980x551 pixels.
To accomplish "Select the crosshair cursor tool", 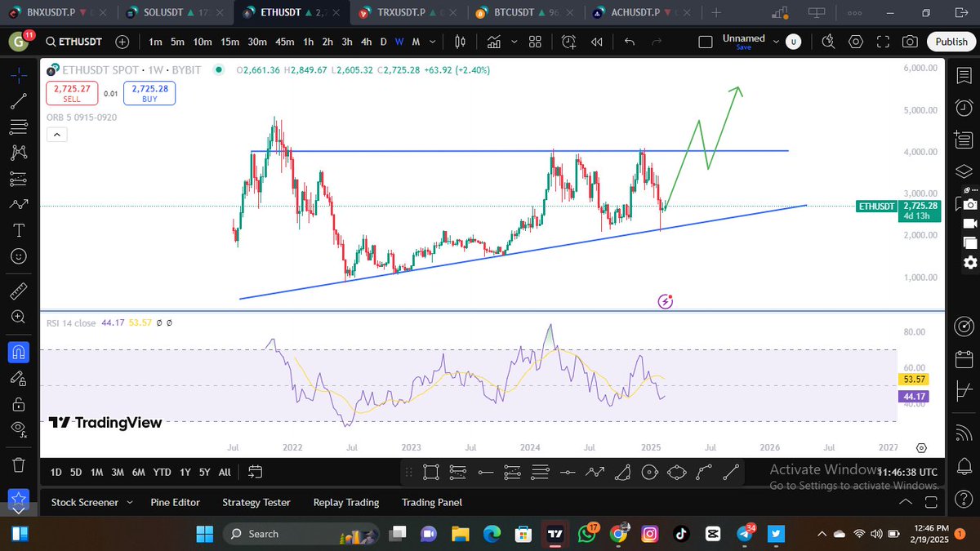I will (19, 74).
